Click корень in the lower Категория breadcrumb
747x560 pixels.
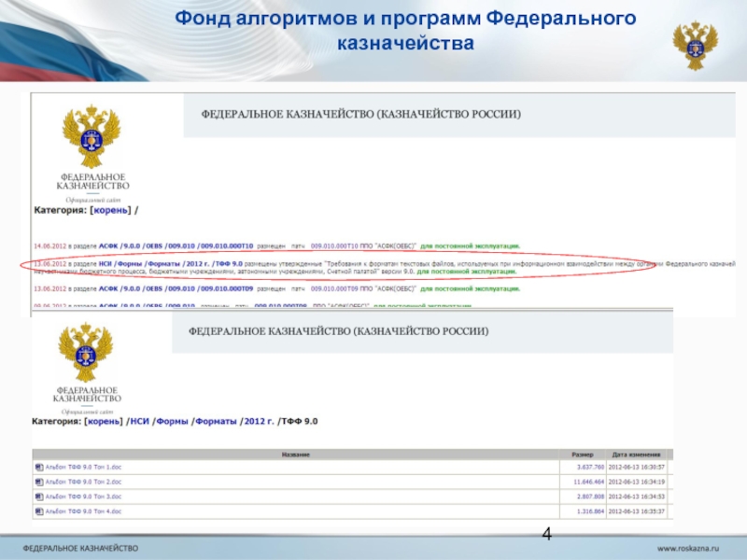click(104, 422)
